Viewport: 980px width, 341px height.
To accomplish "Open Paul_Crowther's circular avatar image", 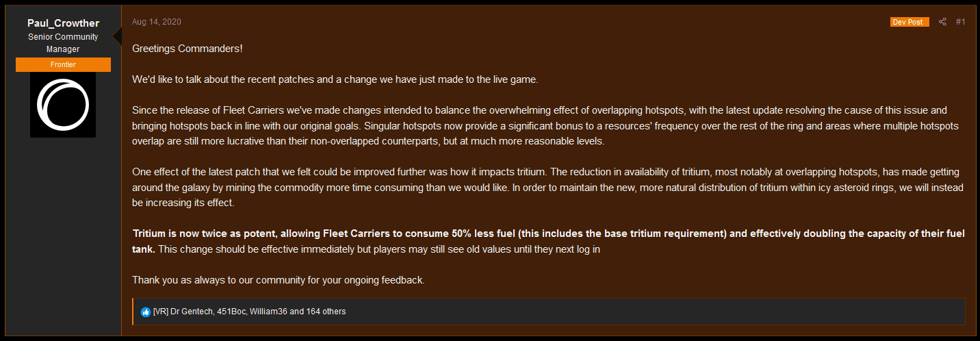I will (63, 105).
